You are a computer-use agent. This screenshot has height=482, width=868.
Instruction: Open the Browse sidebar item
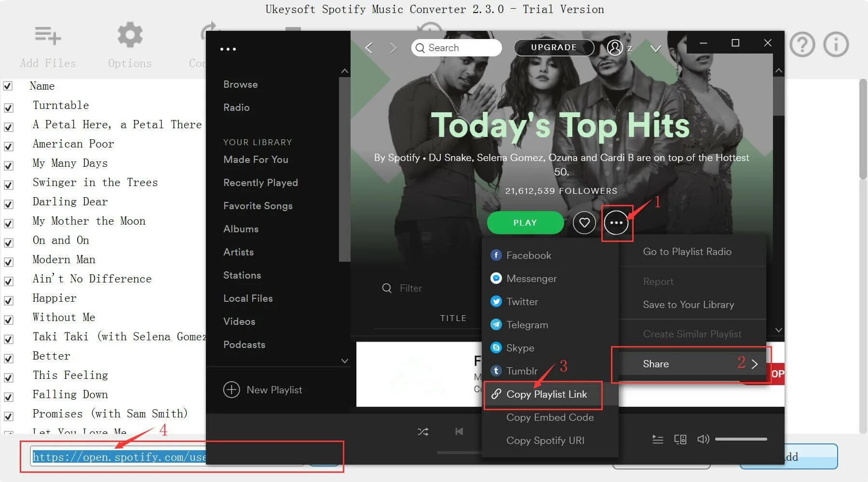241,84
